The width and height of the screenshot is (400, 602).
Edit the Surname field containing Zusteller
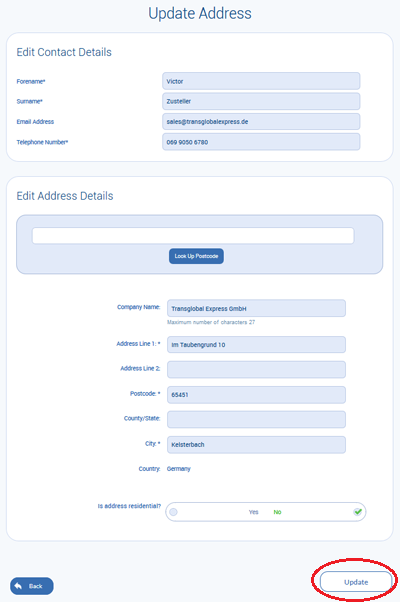tap(261, 101)
